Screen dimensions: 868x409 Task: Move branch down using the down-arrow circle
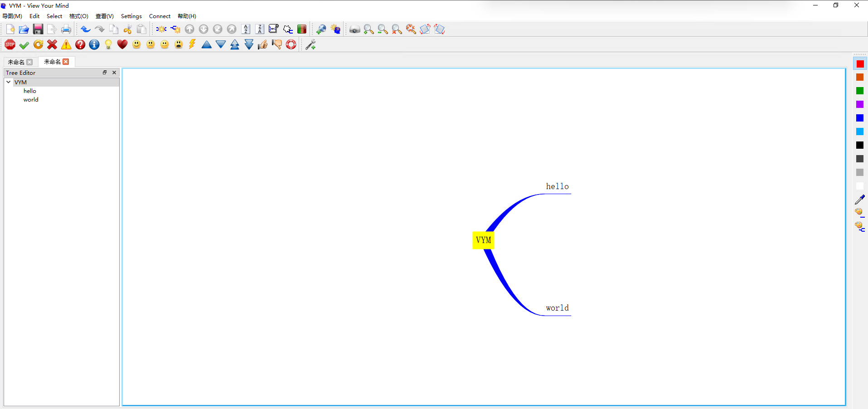tap(204, 29)
